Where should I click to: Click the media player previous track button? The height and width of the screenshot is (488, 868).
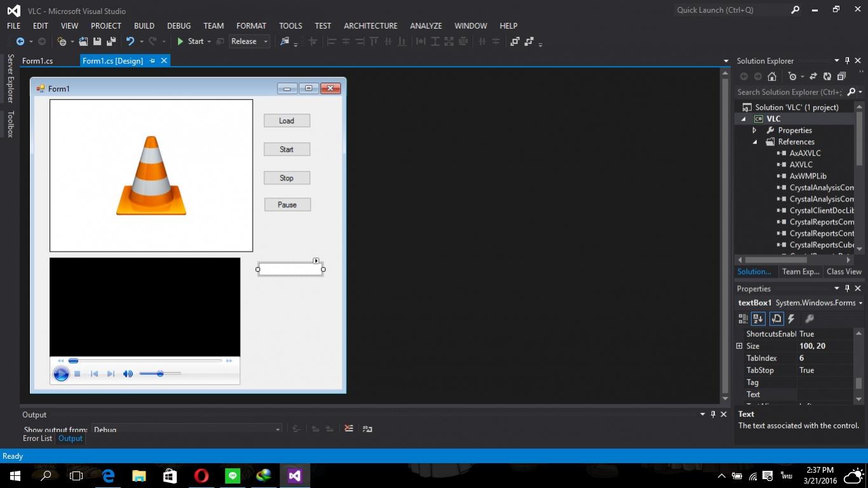(94, 374)
